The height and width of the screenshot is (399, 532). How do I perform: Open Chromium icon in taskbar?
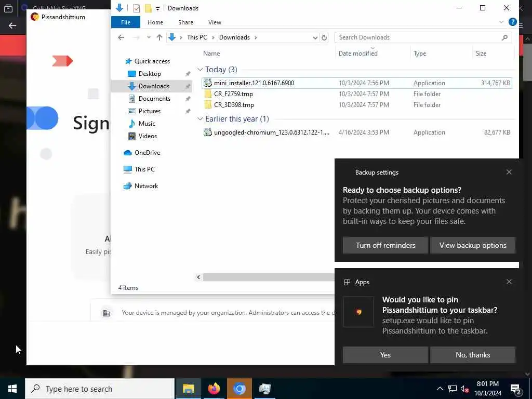(239, 389)
